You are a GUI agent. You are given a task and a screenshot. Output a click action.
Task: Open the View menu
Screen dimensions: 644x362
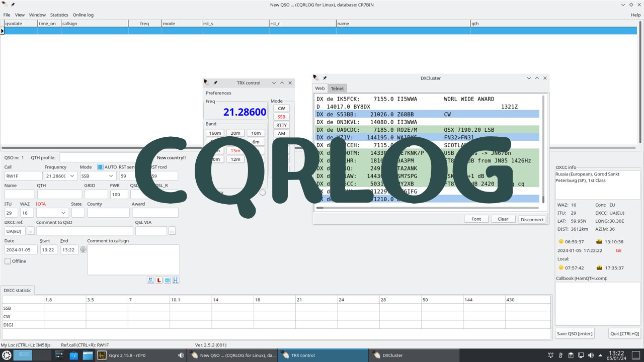tap(20, 15)
